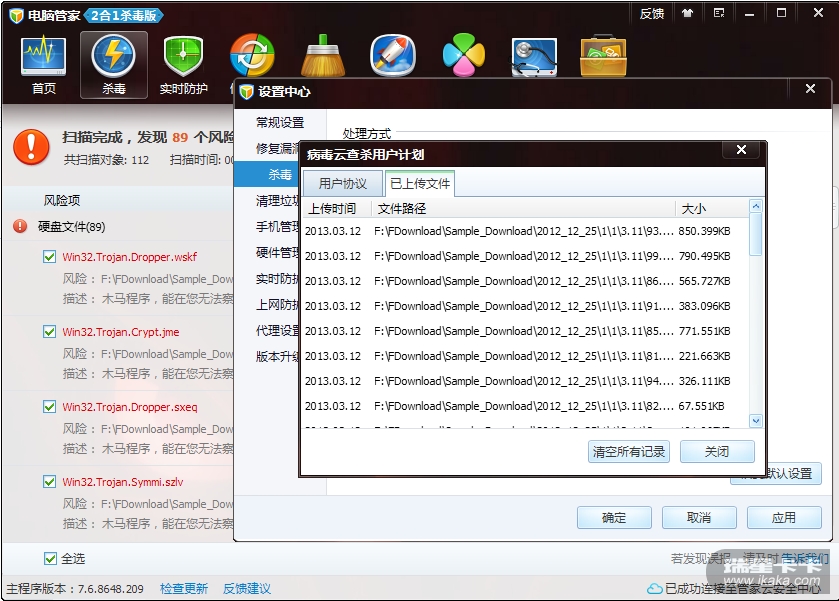Open 代理设置 settings sidebar item
The height and width of the screenshot is (601, 839).
tap(267, 331)
